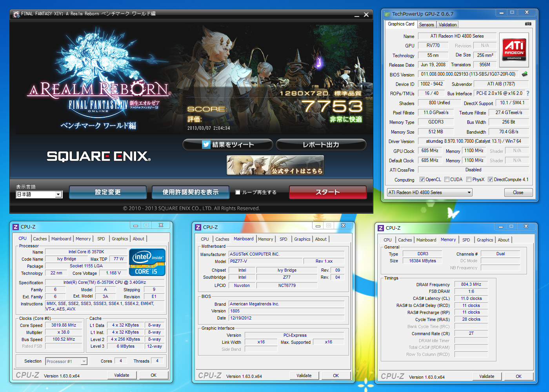The height and width of the screenshot is (392, 549).
Task: Click the CPU-Z Z icon in Memory window
Action: 380,228
